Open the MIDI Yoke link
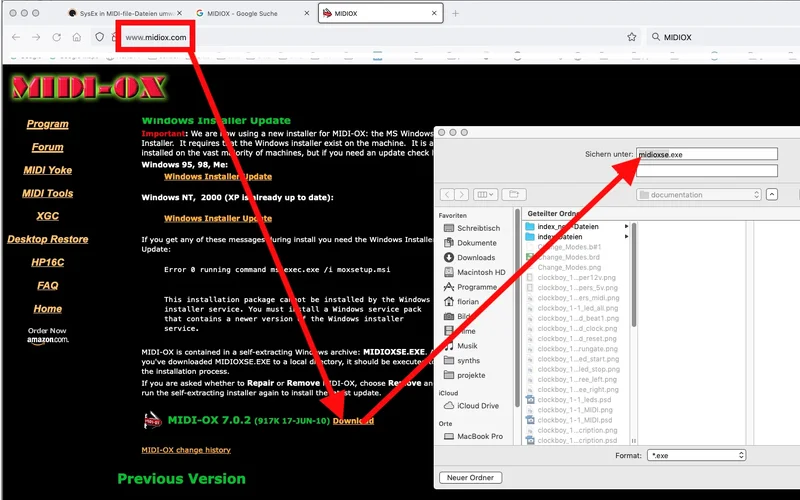Viewport: 800px width, 500px height. (47, 170)
